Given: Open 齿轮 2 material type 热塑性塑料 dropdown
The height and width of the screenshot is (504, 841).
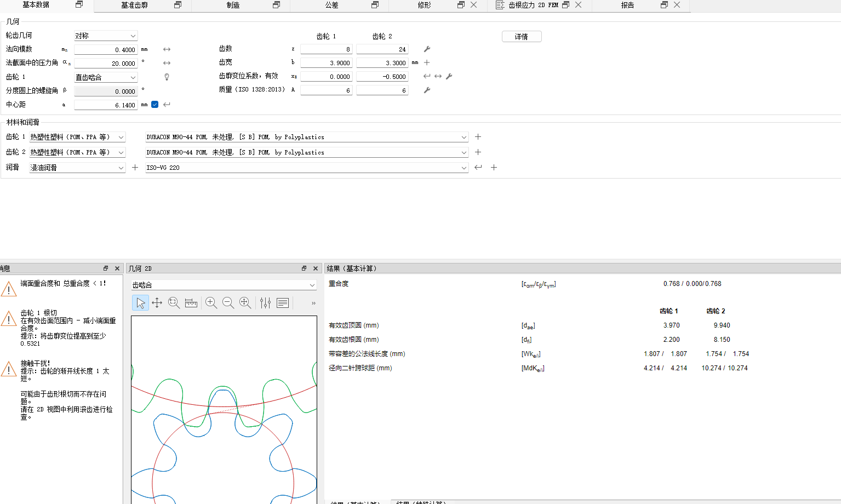Looking at the screenshot, I should pos(77,152).
